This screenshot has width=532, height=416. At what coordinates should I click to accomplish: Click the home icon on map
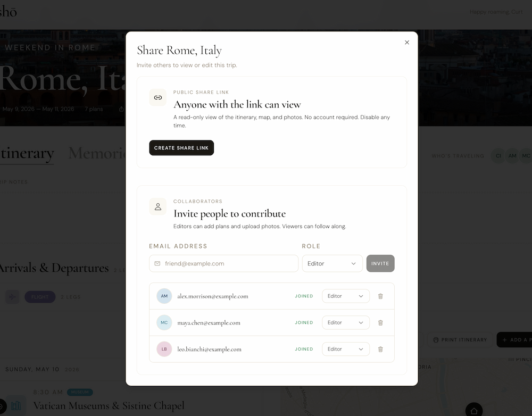474,411
